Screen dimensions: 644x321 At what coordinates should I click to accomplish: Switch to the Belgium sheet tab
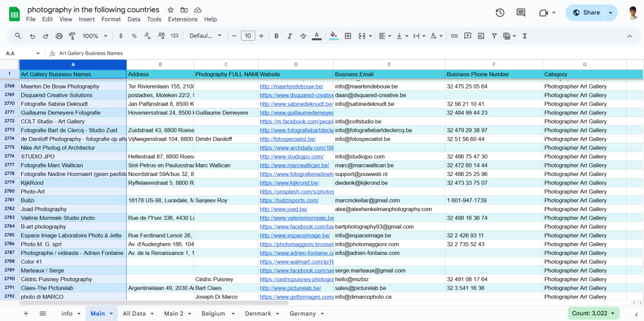pos(217,313)
